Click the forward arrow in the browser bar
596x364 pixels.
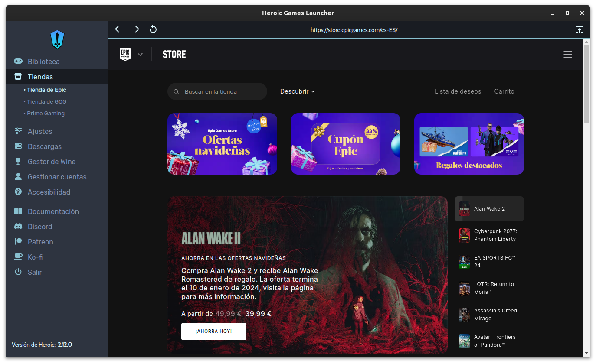click(136, 29)
